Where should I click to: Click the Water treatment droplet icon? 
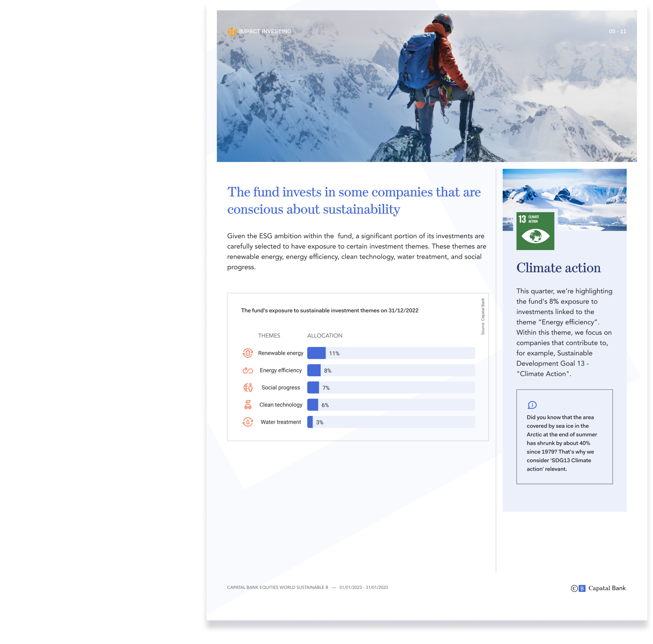[x=248, y=422]
